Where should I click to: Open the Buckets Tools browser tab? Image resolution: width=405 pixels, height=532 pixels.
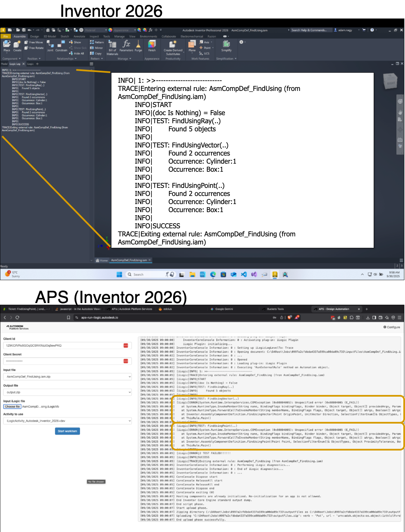point(275,309)
